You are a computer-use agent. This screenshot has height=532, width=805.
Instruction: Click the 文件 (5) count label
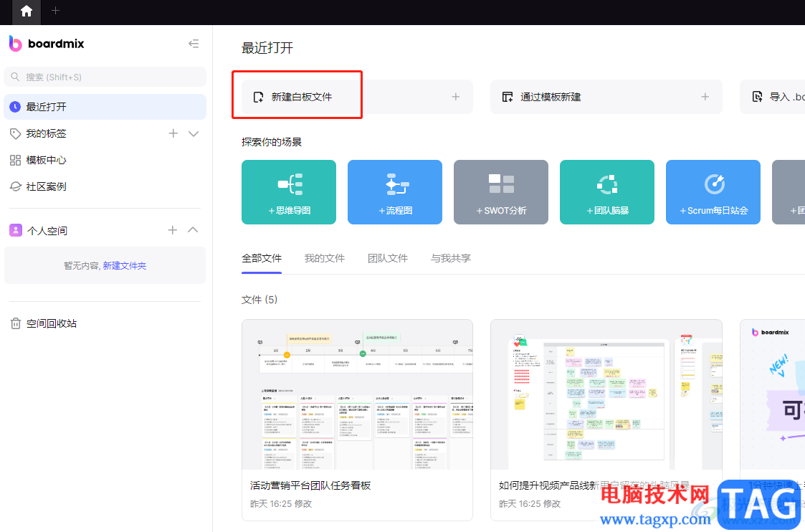tap(259, 300)
